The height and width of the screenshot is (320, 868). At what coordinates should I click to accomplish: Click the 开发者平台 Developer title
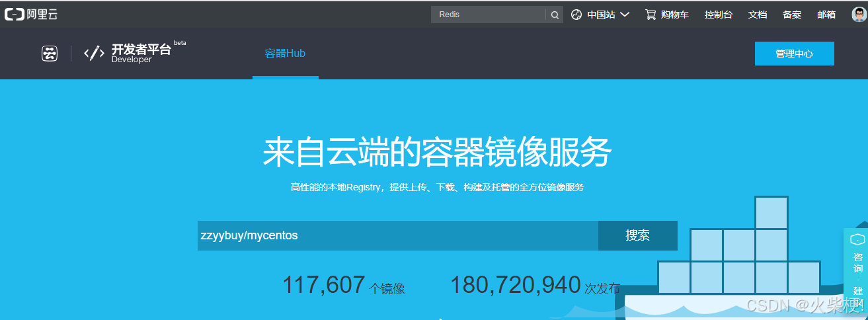click(141, 54)
